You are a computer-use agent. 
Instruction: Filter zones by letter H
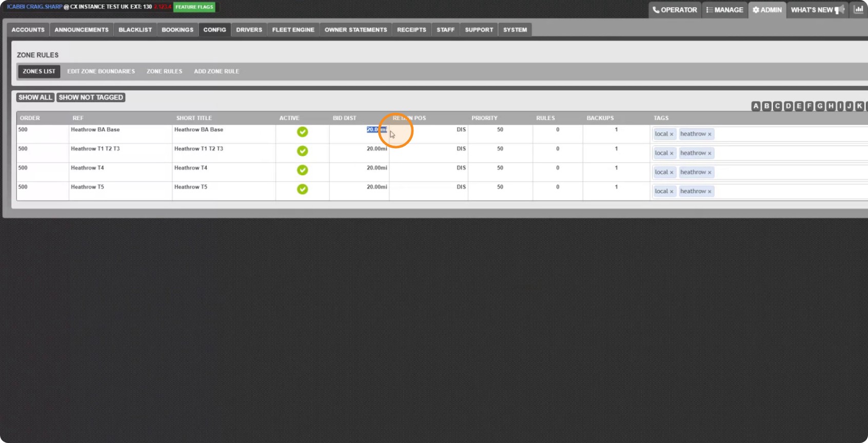(x=831, y=106)
